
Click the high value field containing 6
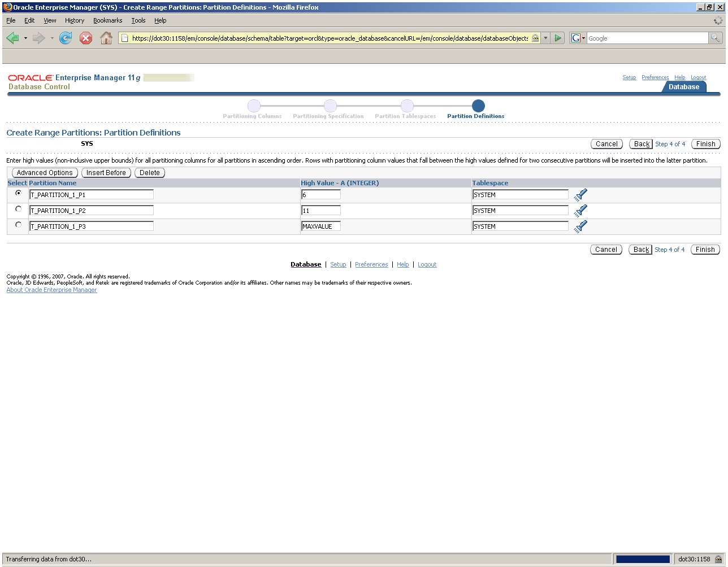click(x=321, y=194)
